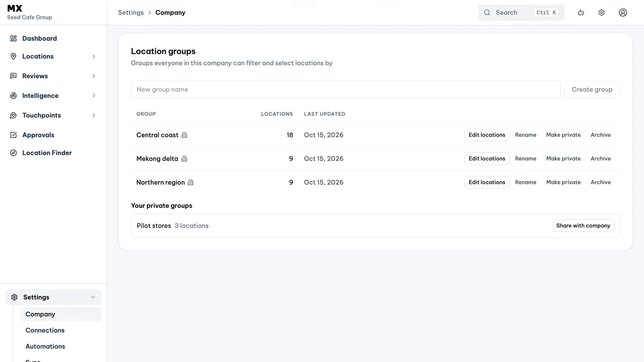Open the assistant bot icon in header
Screen dimensions: 644x362
(x=581, y=12)
